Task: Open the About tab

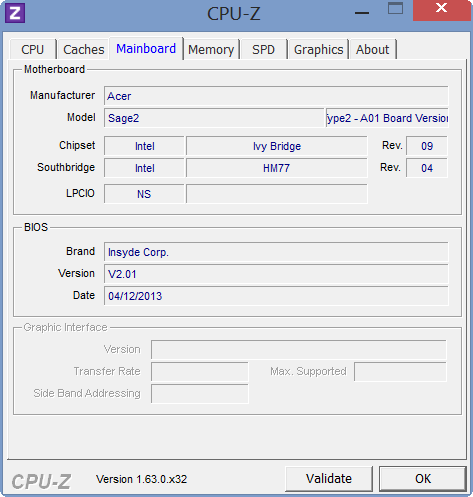Action: point(372,50)
